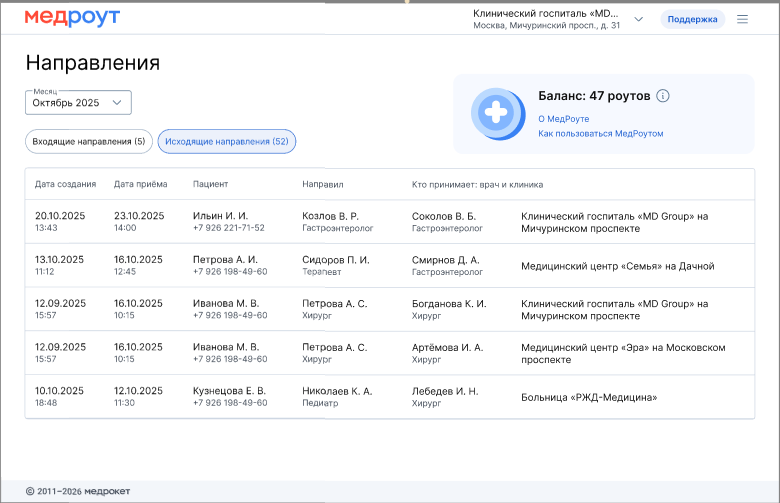Image resolution: width=780 pixels, height=503 pixels.
Task: Click appointment date 23.10.2025
Action: coord(139,216)
